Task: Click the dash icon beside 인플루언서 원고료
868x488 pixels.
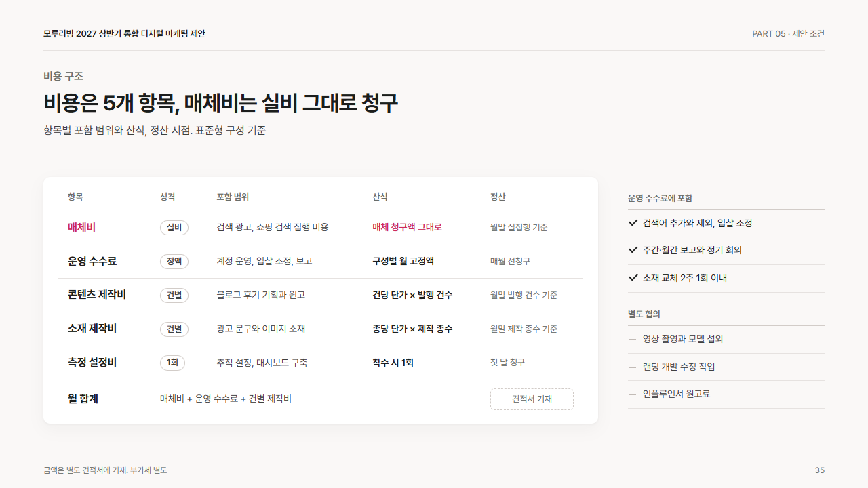Action: 633,394
